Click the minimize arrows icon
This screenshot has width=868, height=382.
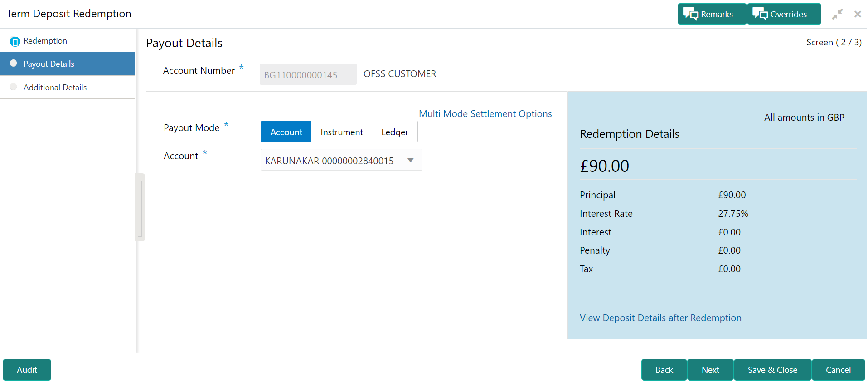pyautogui.click(x=837, y=14)
